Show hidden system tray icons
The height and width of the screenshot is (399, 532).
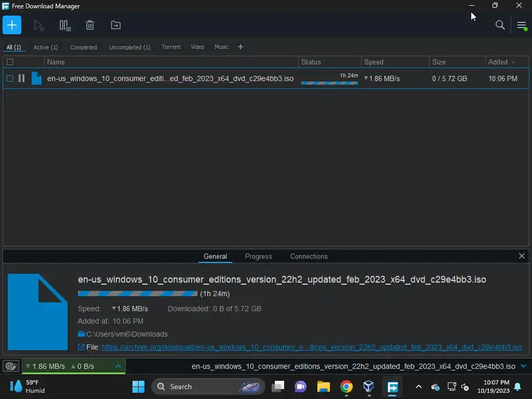[x=419, y=387]
